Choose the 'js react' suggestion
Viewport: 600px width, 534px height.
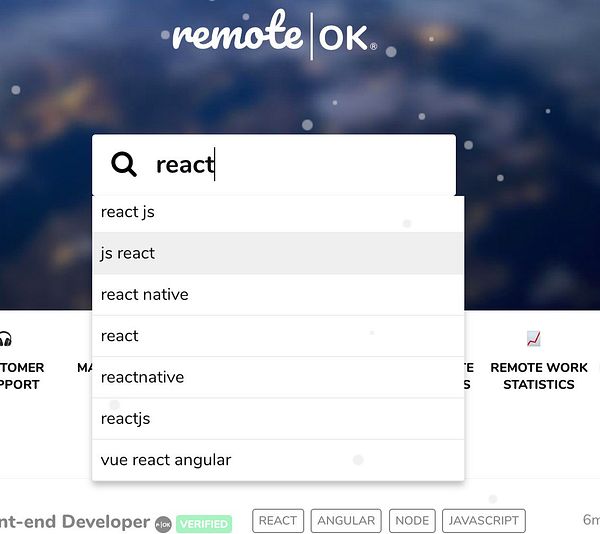click(x=278, y=253)
